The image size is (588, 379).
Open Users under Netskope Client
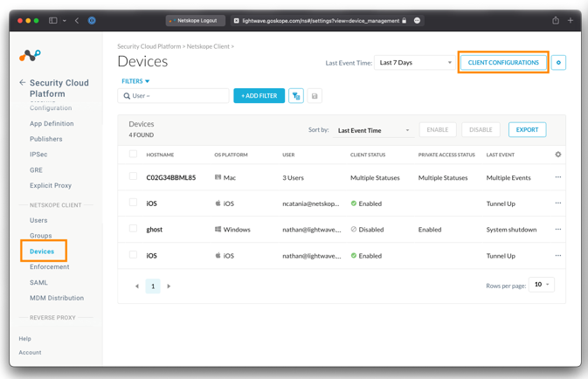click(x=38, y=220)
